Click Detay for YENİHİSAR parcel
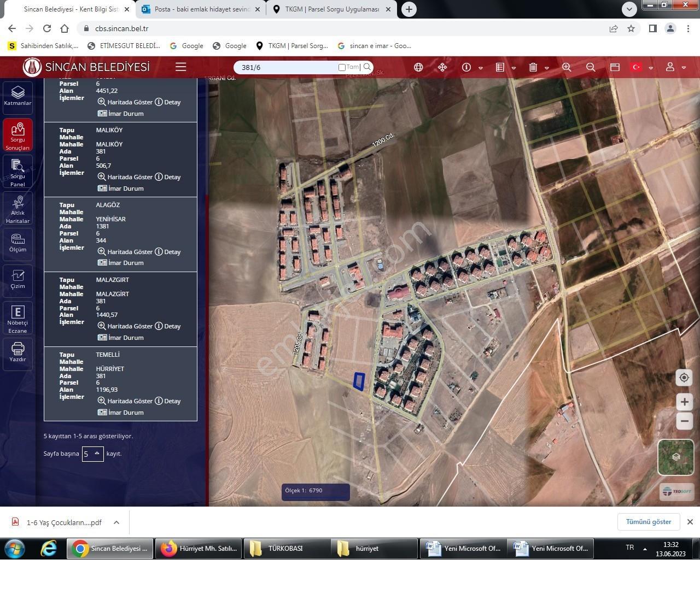The image size is (700, 612). click(168, 252)
